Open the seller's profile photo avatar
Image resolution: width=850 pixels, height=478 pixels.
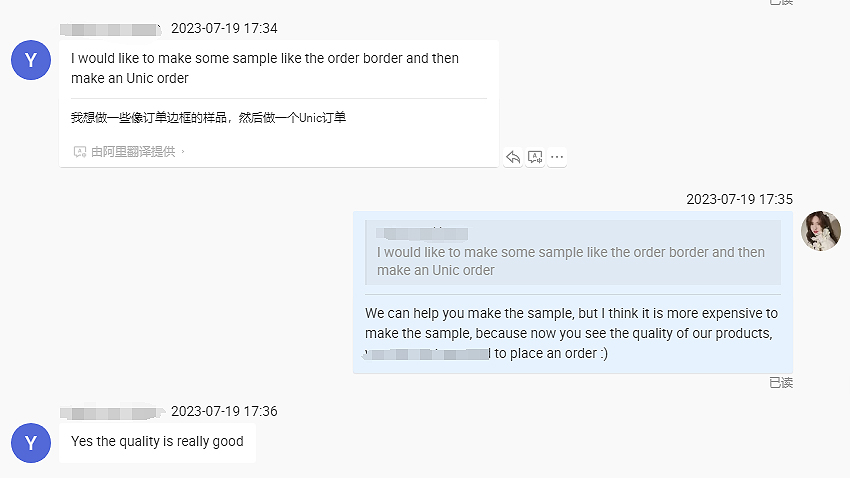click(821, 231)
